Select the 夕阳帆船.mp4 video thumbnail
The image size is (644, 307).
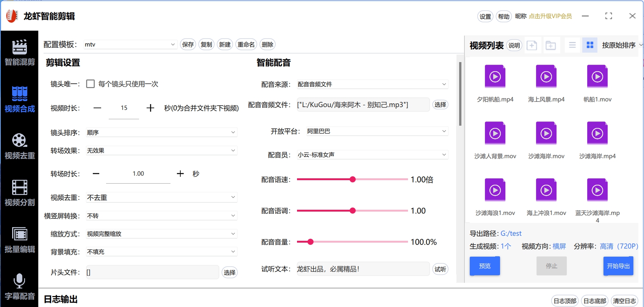point(495,77)
